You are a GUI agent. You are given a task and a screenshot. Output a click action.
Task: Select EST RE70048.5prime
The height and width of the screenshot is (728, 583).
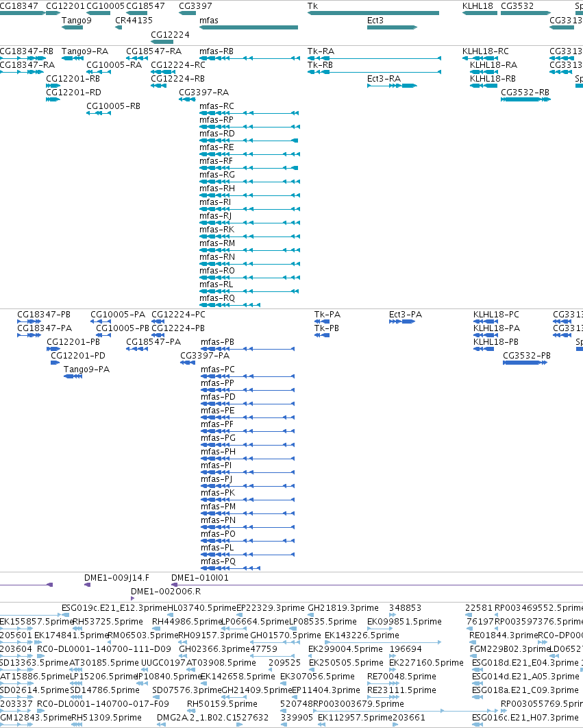(x=401, y=677)
